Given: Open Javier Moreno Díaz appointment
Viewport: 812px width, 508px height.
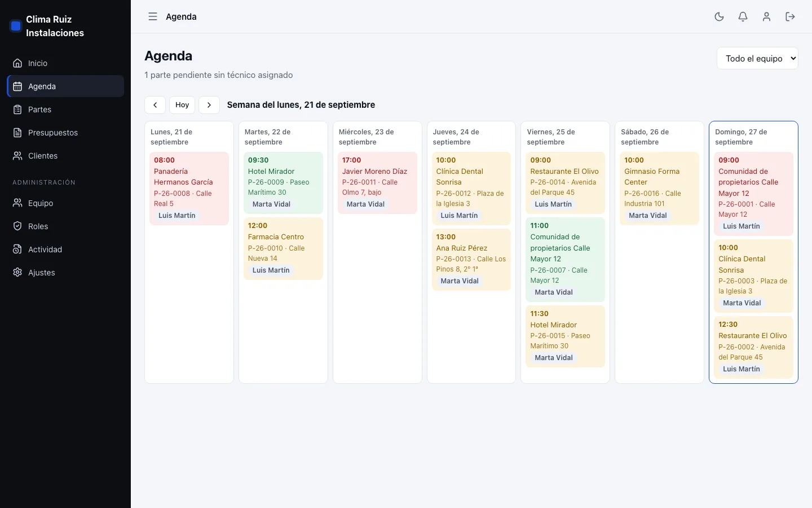Looking at the screenshot, I should (377, 183).
